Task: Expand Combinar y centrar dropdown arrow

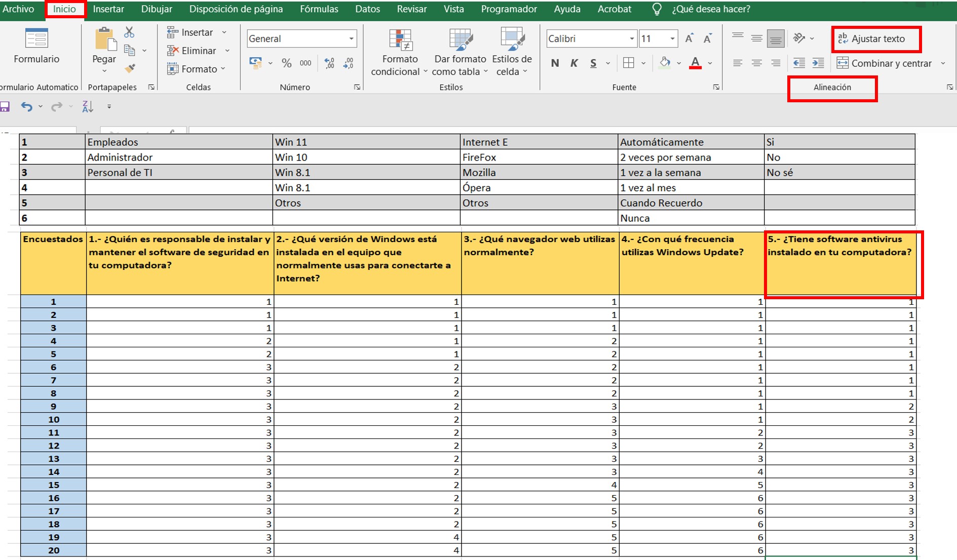Action: 943,63
